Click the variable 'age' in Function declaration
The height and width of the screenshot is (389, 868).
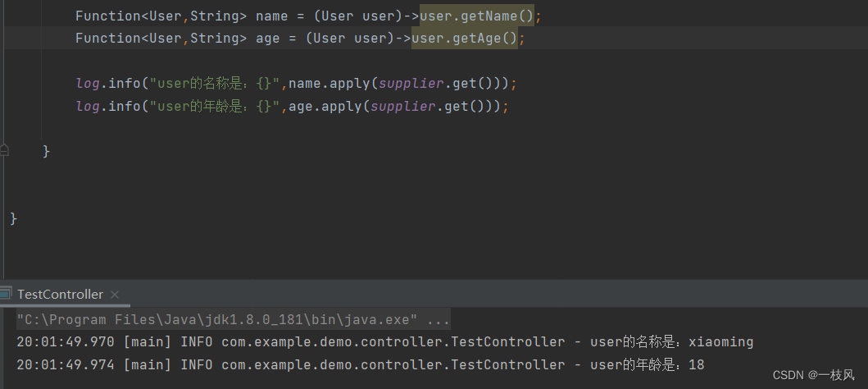coord(267,39)
